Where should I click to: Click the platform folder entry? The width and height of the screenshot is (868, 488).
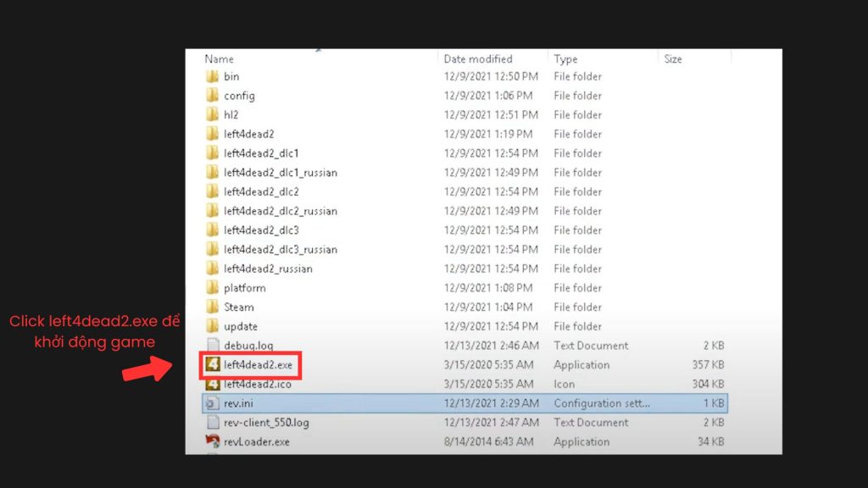tap(244, 288)
